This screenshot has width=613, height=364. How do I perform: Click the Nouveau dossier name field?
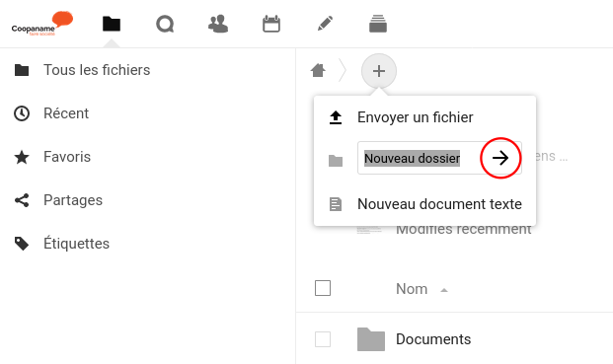[420, 158]
